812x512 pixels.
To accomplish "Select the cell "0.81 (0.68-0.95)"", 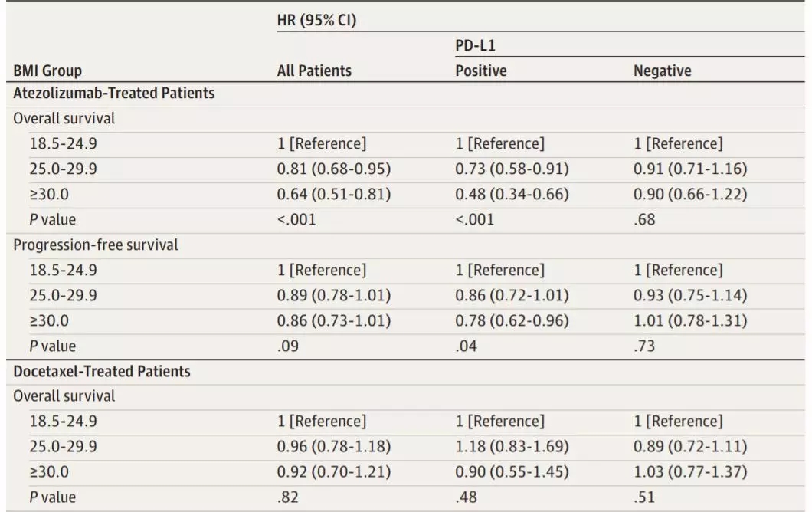I will 333,169.
